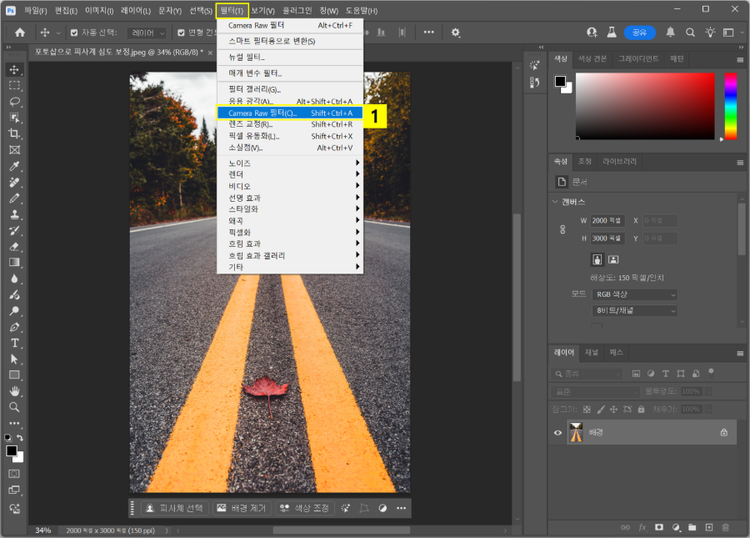Switch foreground and background colors arrow
This screenshot has height=538, width=750.
pyautogui.click(x=20, y=438)
